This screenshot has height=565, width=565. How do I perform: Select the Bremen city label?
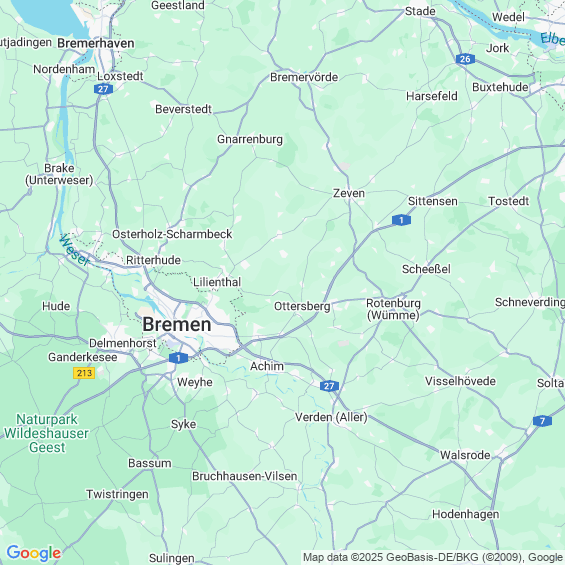point(177,324)
